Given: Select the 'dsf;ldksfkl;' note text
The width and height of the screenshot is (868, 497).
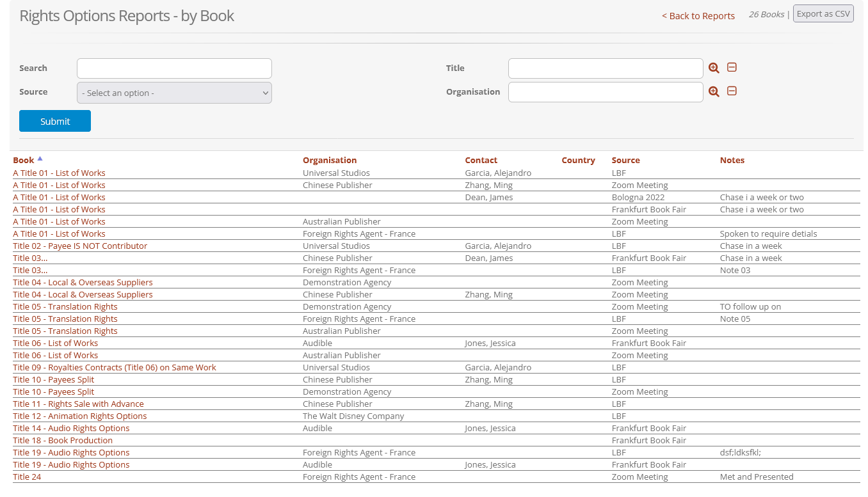Looking at the screenshot, I should tap(741, 452).
